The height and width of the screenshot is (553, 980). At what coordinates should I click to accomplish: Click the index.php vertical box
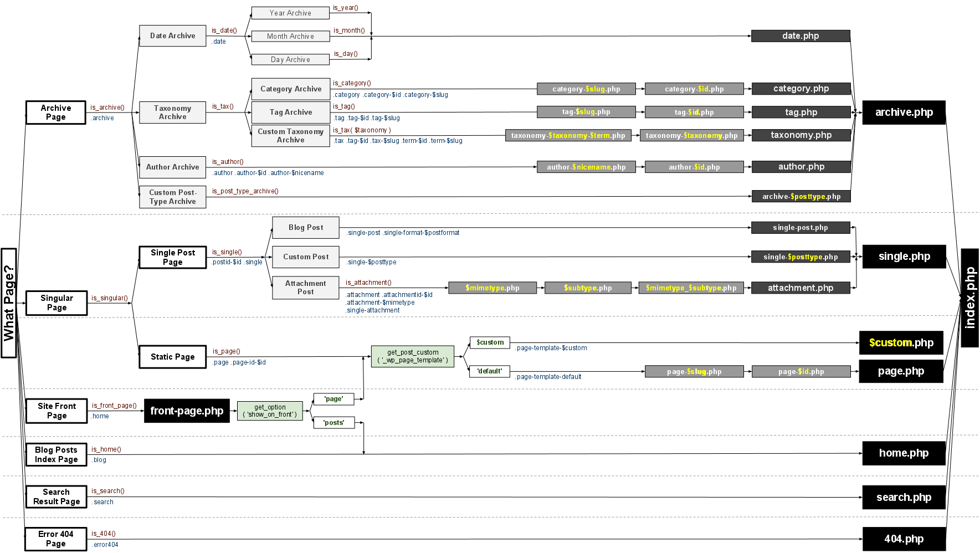970,298
